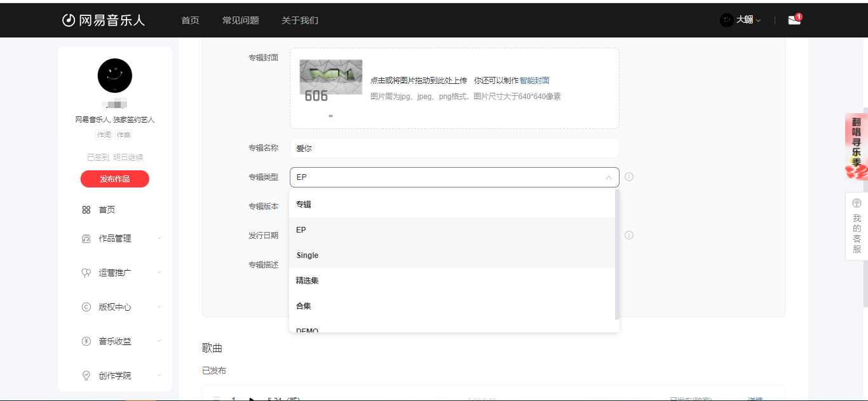Click the 专辑名称 input field
868x401 pixels.
click(x=454, y=148)
